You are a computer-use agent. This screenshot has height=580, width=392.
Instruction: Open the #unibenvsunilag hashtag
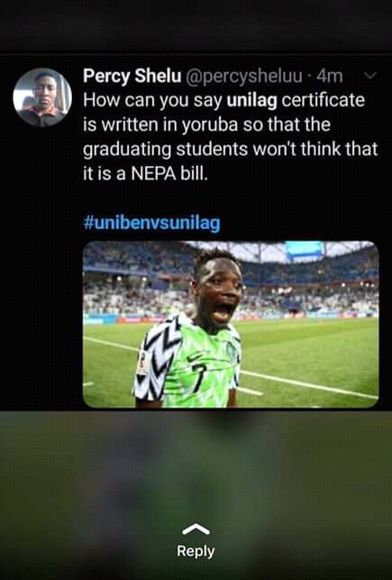152,223
